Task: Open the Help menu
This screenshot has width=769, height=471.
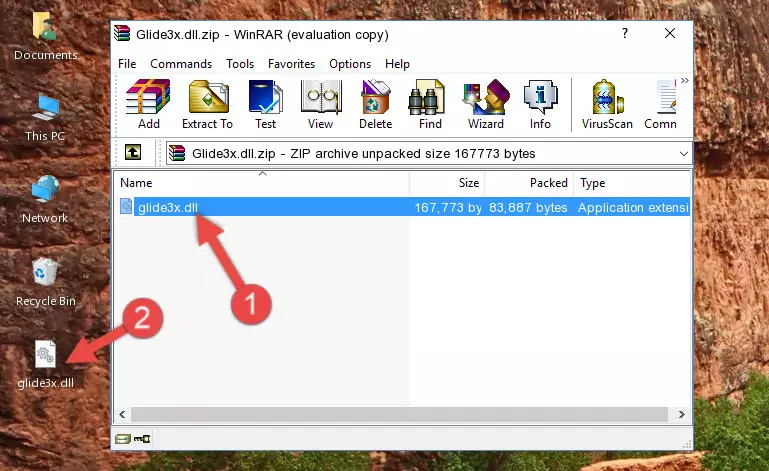Action: click(x=397, y=64)
